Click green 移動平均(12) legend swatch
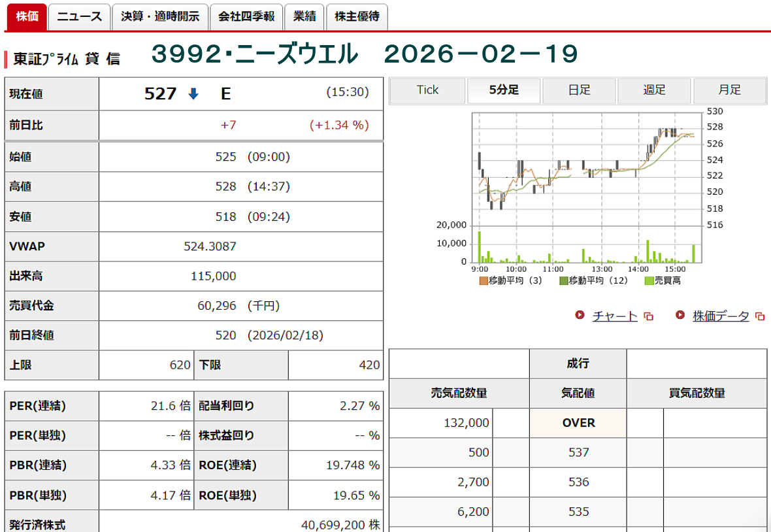This screenshot has height=532, width=771. [563, 280]
